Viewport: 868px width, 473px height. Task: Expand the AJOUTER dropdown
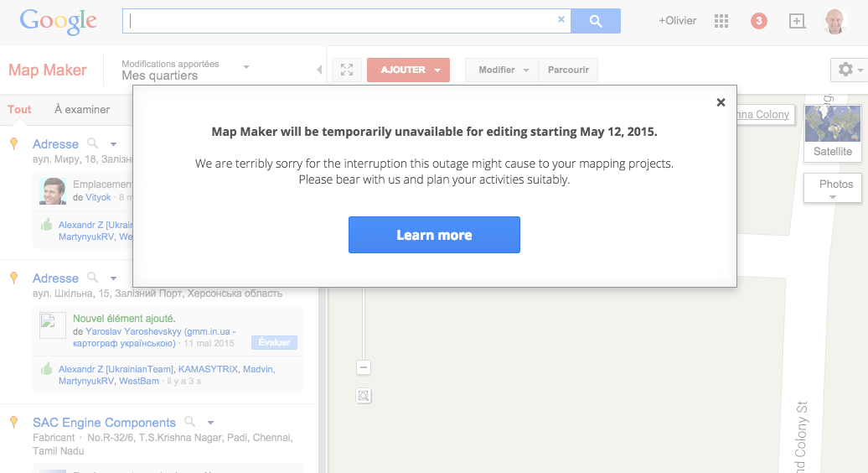click(437, 70)
